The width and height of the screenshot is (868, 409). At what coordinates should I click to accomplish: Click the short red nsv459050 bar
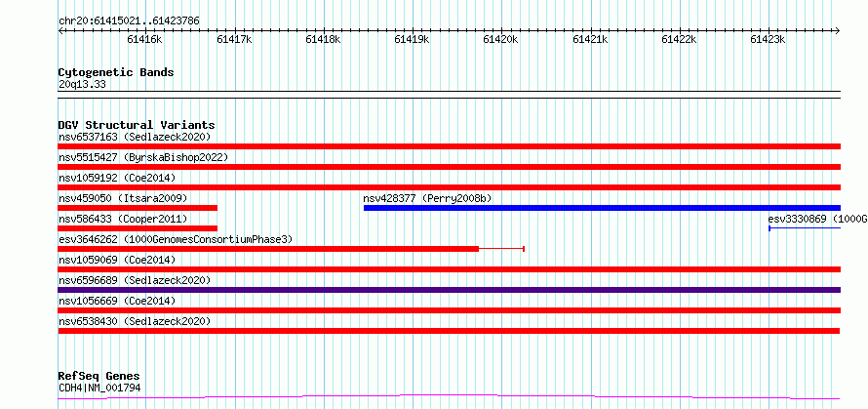click(138, 208)
